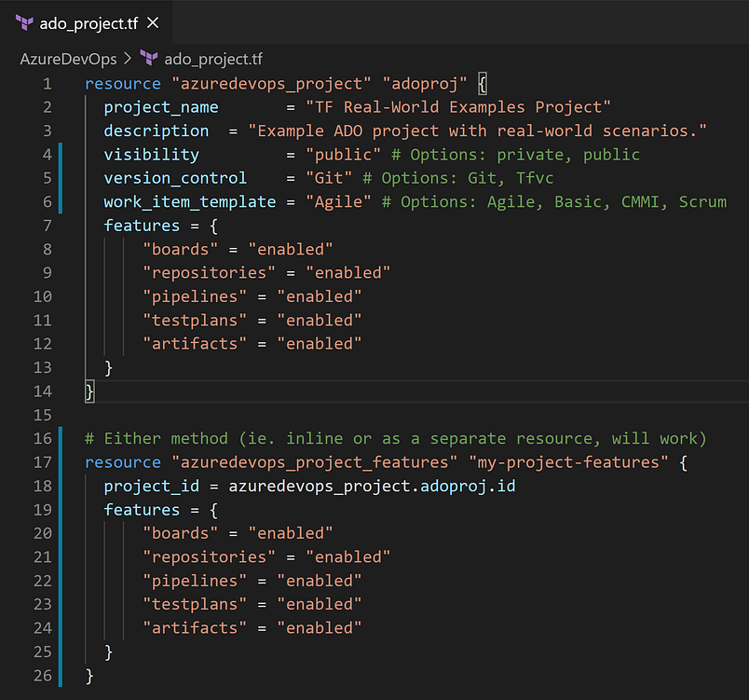This screenshot has height=700, width=749.
Task: Click the "public" value on line 4
Action: [x=343, y=155]
